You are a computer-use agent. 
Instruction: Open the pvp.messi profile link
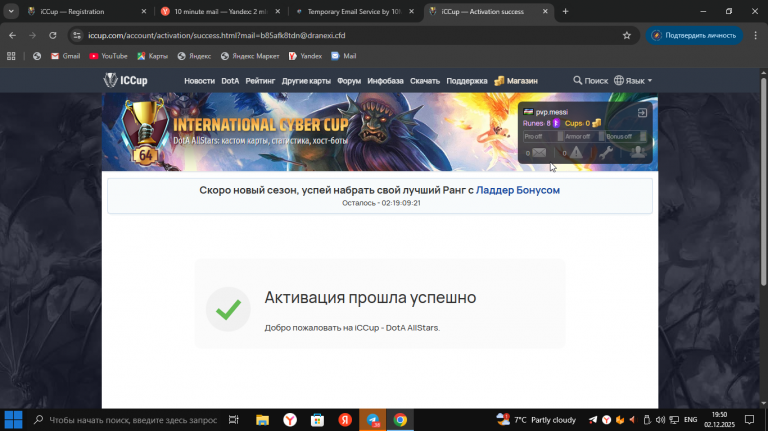552,112
